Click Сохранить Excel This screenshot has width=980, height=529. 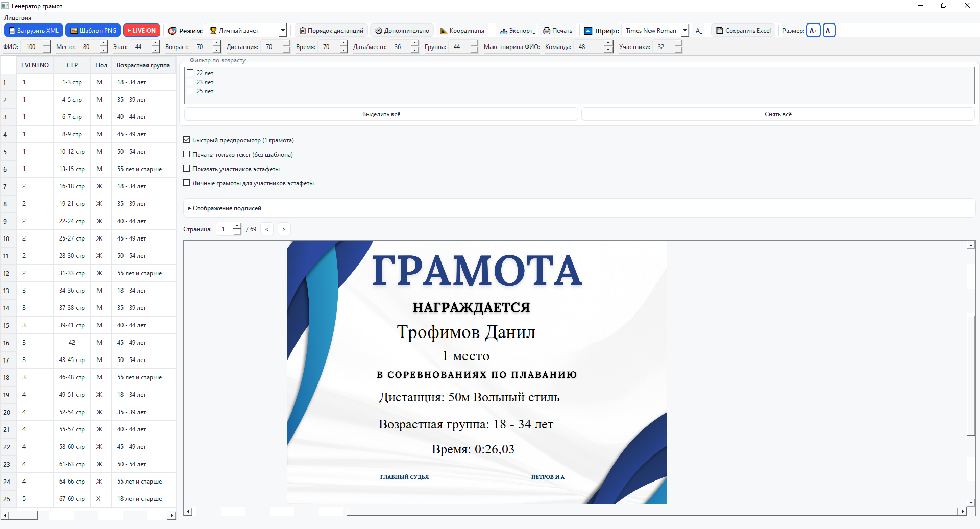743,31
